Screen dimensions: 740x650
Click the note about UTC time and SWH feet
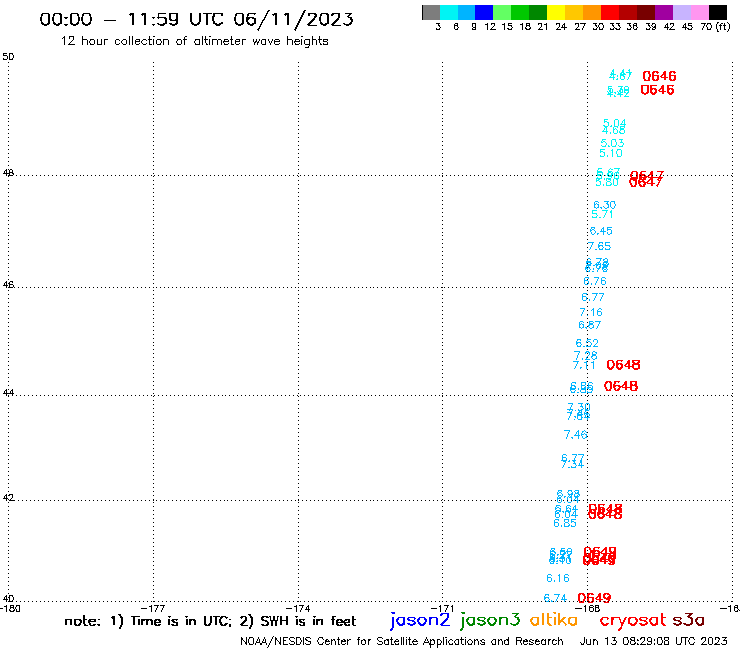pos(210,621)
